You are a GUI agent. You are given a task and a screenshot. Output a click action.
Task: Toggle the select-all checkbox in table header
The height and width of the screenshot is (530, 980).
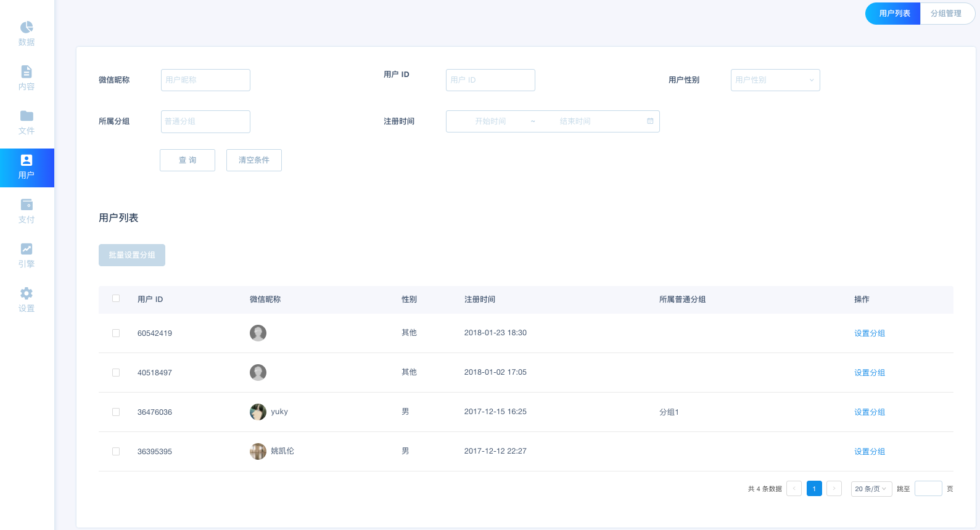click(x=116, y=299)
